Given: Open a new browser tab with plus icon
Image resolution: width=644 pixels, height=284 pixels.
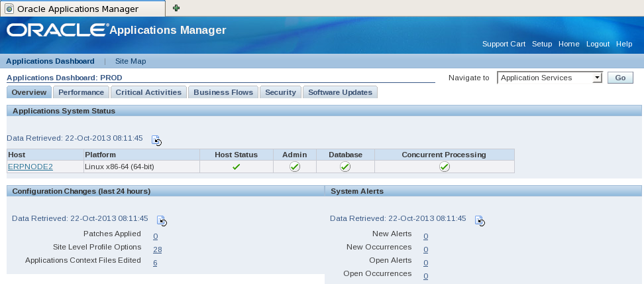Looking at the screenshot, I should click(x=176, y=8).
